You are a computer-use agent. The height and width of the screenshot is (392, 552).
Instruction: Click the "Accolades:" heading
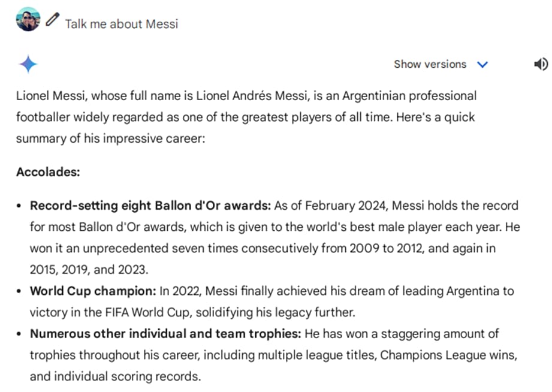pyautogui.click(x=48, y=173)
